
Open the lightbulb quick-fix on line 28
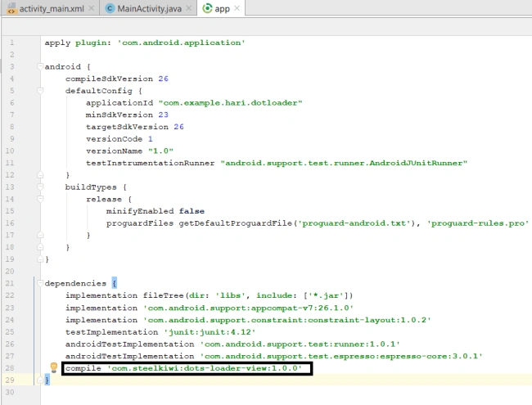point(54,367)
